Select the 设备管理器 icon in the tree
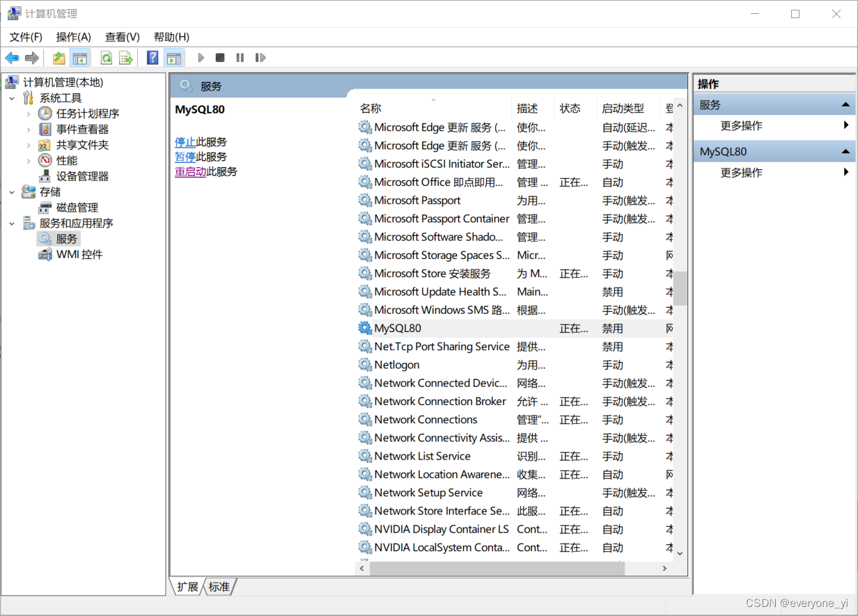Screen dimensions: 858x616 point(45,176)
